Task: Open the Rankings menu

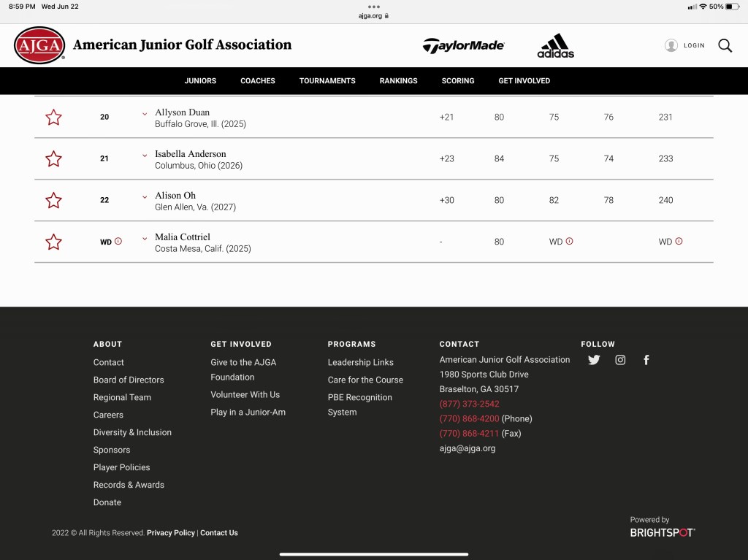Action: (398, 81)
